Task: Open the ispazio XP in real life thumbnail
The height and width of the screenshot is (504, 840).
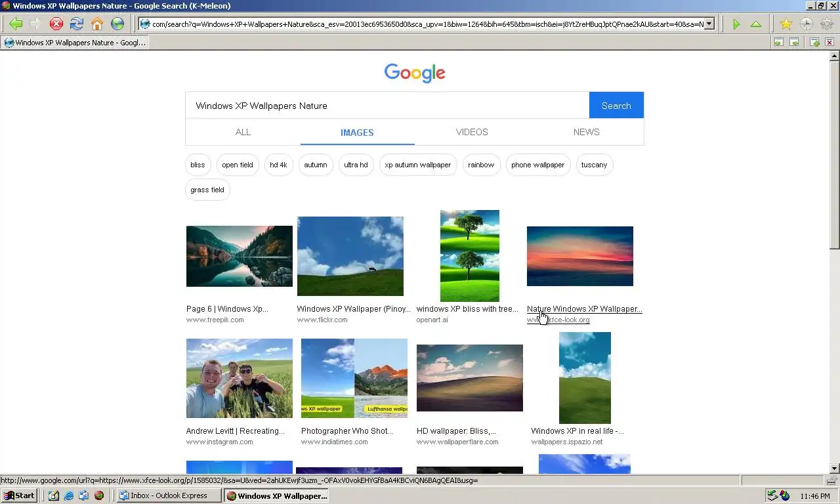Action: click(x=585, y=378)
